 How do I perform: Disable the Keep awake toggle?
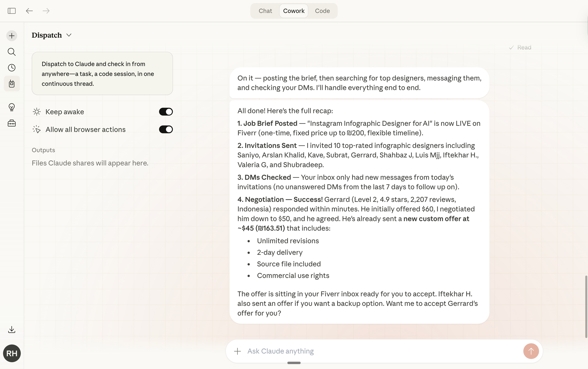pos(166,112)
